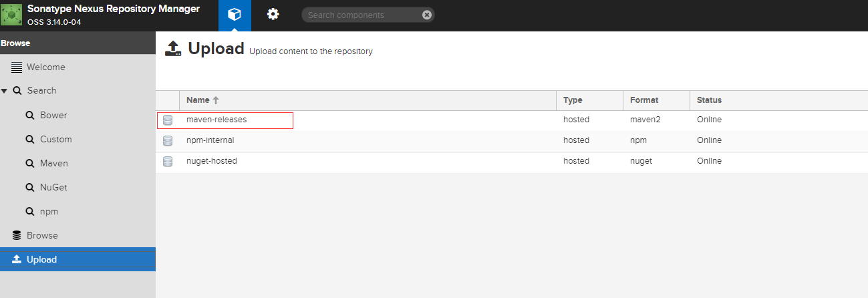Sort the list by Status column
This screenshot has height=298, width=868.
pyautogui.click(x=709, y=100)
